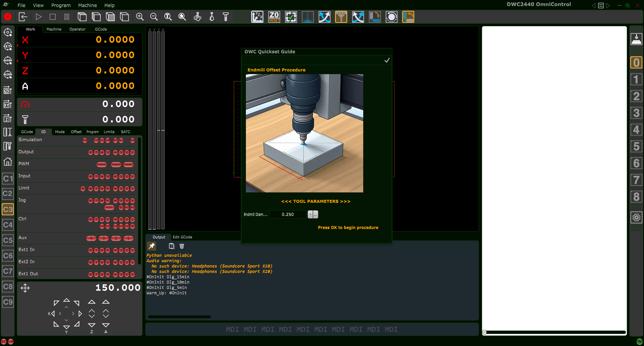Toggle the pin on the Output panel
644x346 pixels.
152,246
